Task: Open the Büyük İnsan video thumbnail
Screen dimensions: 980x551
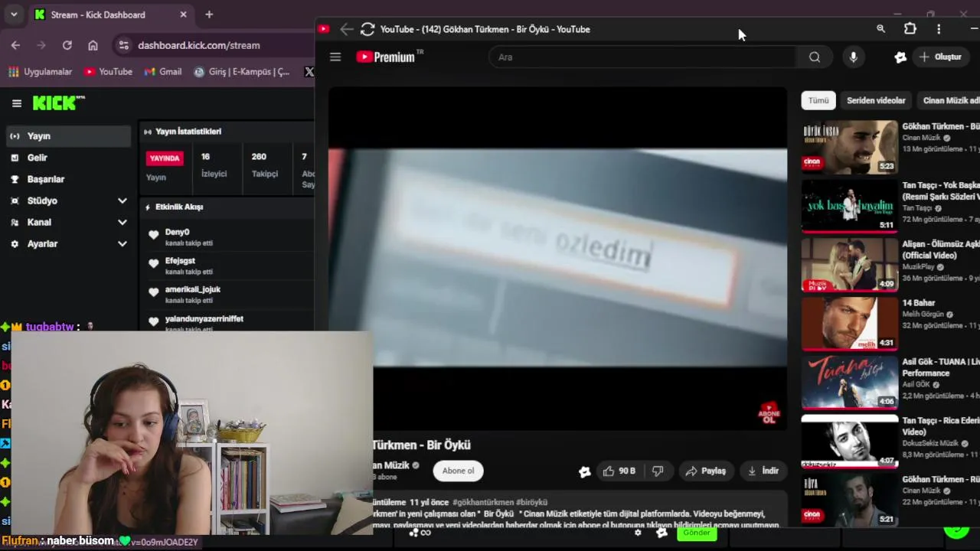Action: pos(850,146)
